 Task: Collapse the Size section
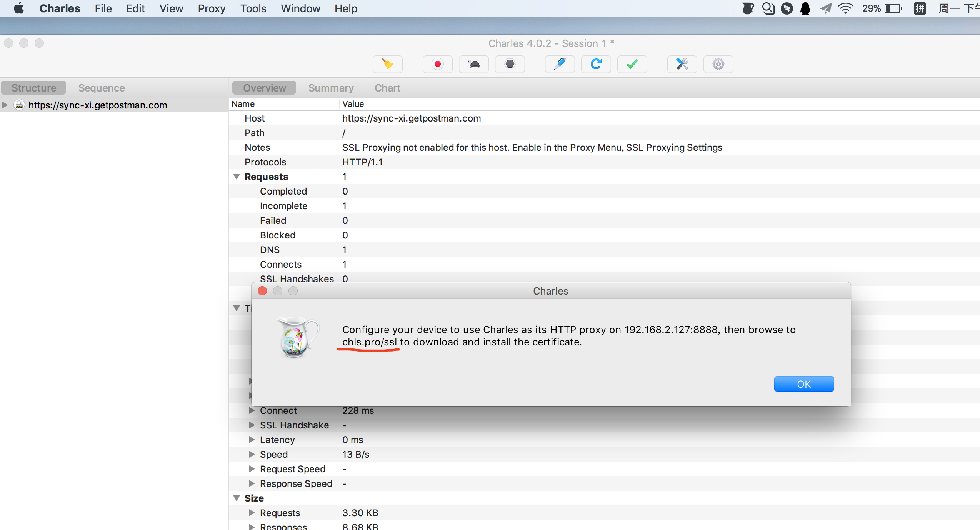(x=237, y=498)
